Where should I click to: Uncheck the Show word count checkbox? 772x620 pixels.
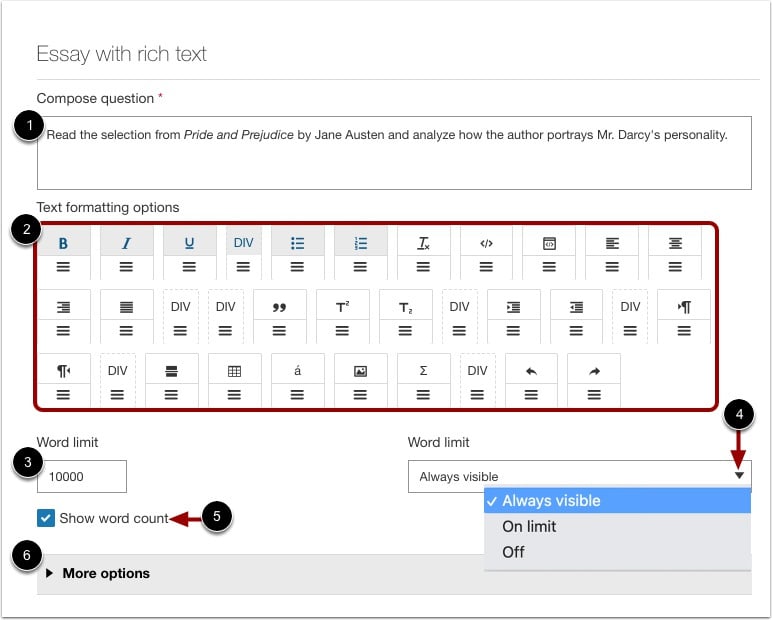point(46,518)
